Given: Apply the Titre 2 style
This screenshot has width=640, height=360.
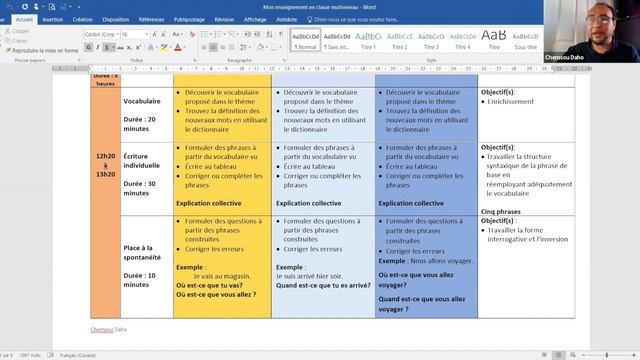Looking at the screenshot, I should click(400, 40).
